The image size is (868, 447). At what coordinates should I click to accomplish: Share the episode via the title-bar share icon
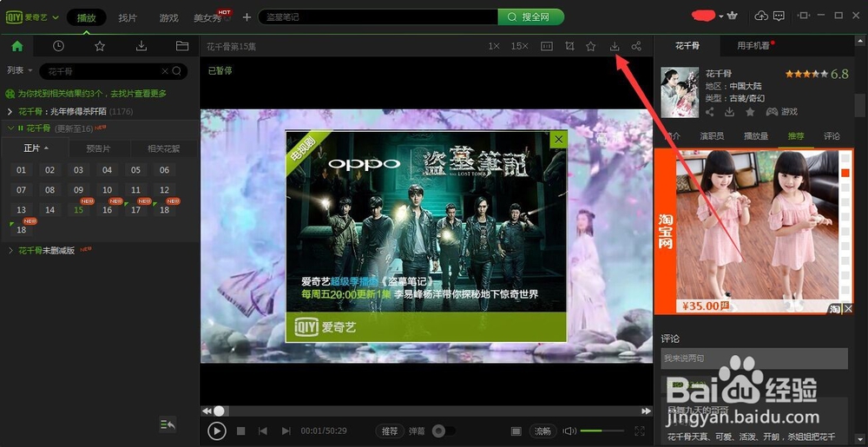[x=636, y=47]
